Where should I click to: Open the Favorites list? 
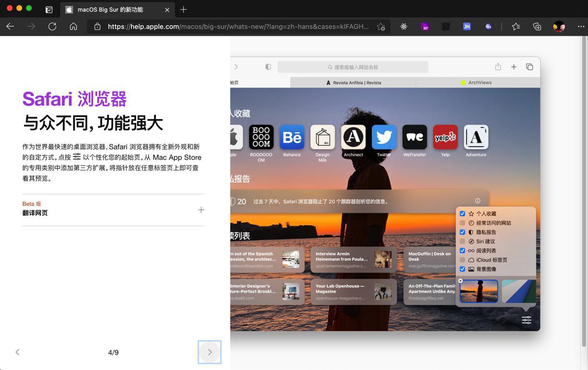point(516,27)
